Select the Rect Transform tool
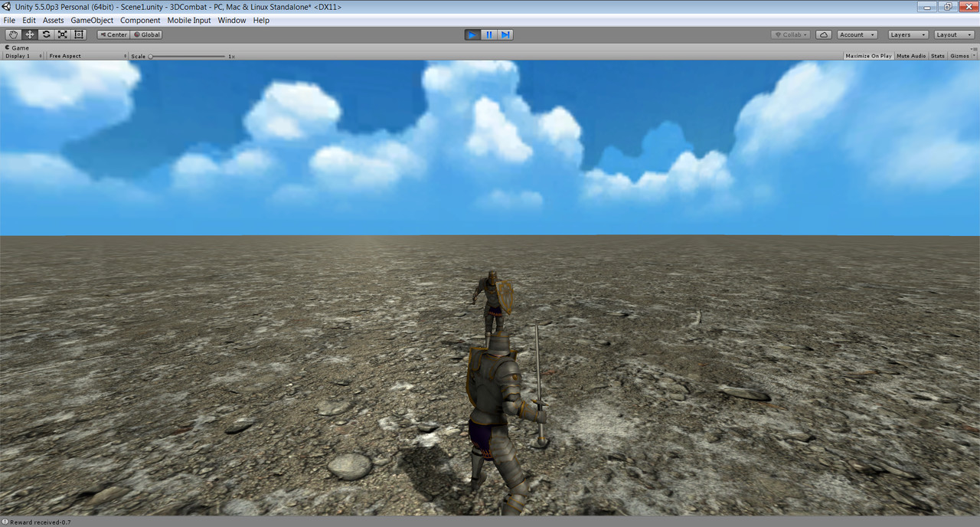The image size is (980, 527). [79, 34]
